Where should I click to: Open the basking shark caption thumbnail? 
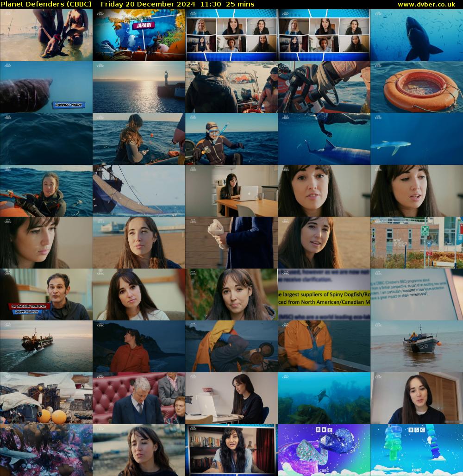46,87
